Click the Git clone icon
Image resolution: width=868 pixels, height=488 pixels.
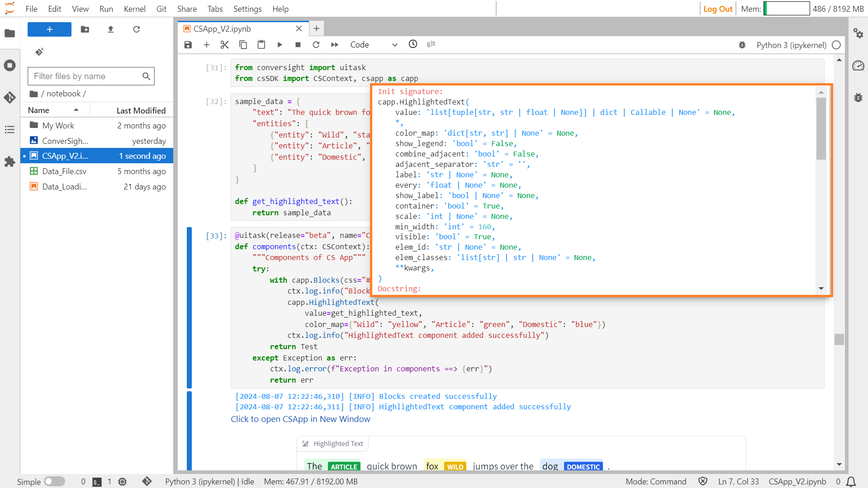(x=39, y=52)
